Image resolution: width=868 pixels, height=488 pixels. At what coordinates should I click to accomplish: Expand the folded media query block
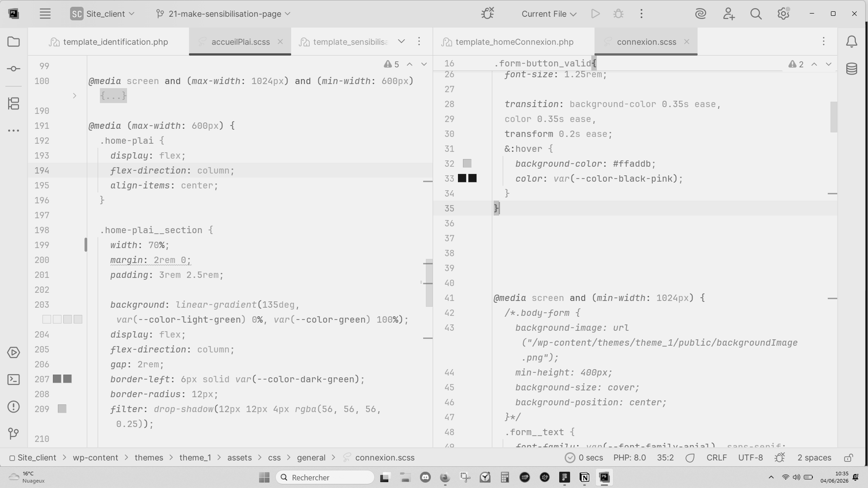(113, 96)
